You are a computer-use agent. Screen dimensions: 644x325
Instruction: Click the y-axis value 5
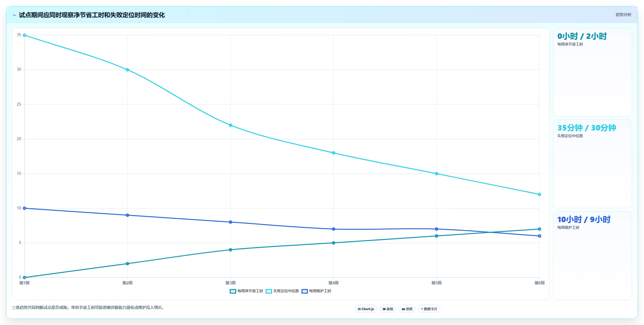tap(20, 243)
